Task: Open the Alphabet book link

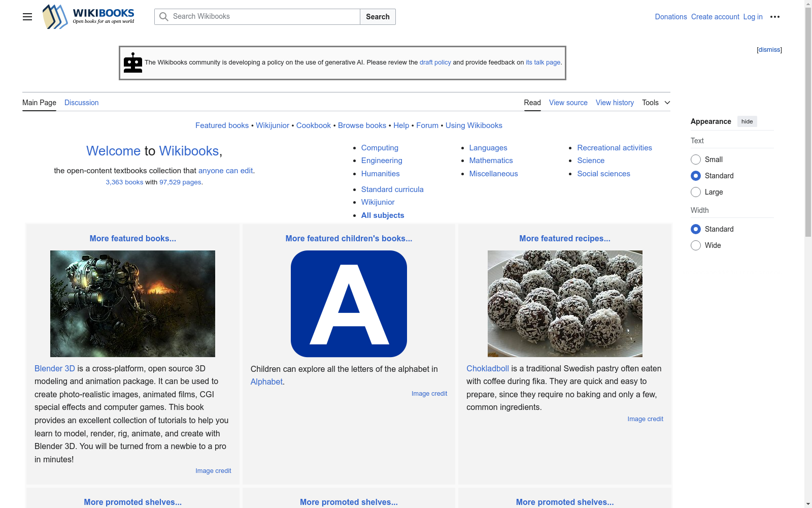Action: [266, 382]
